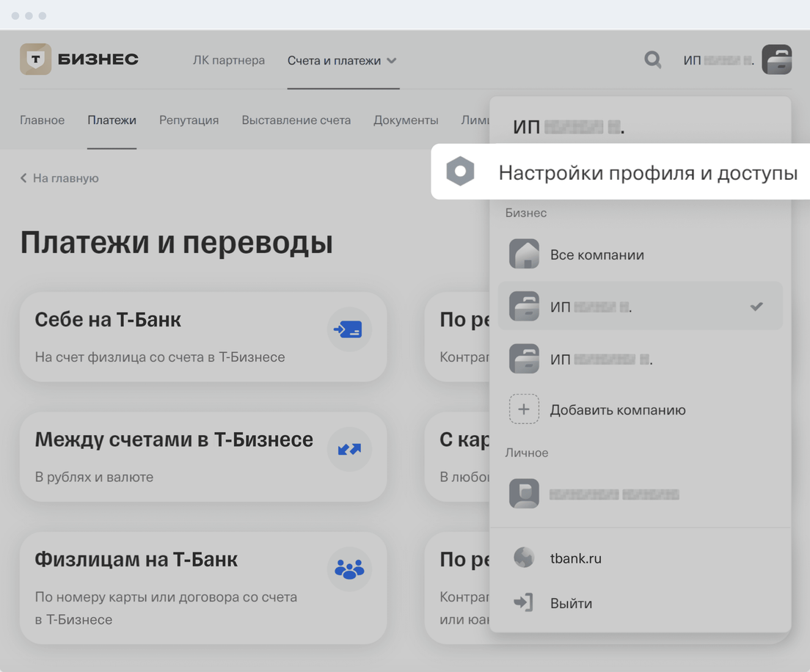Image resolution: width=810 pixels, height=672 pixels.
Task: Click the Выйти logout arrow icon
Action: click(x=523, y=602)
